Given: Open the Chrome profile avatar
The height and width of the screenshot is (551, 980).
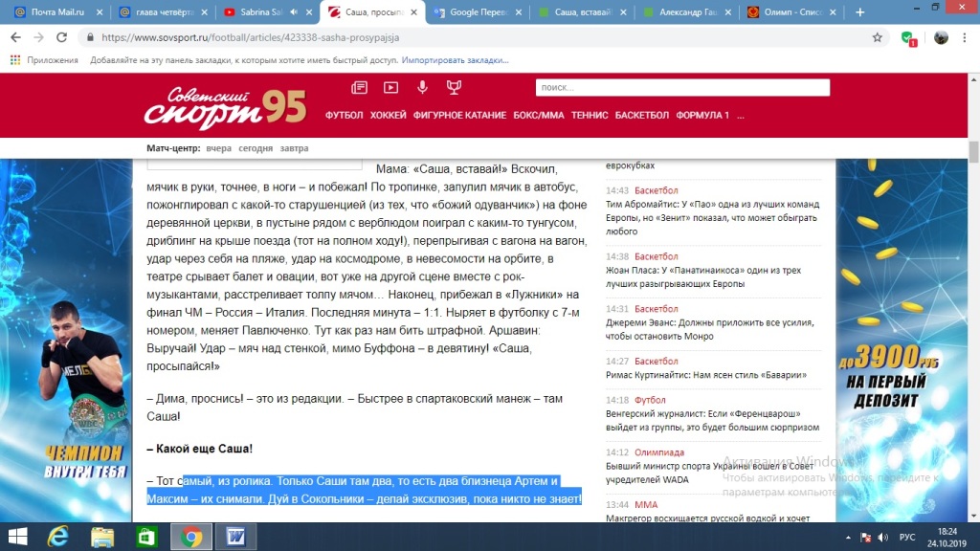Looking at the screenshot, I should [941, 37].
